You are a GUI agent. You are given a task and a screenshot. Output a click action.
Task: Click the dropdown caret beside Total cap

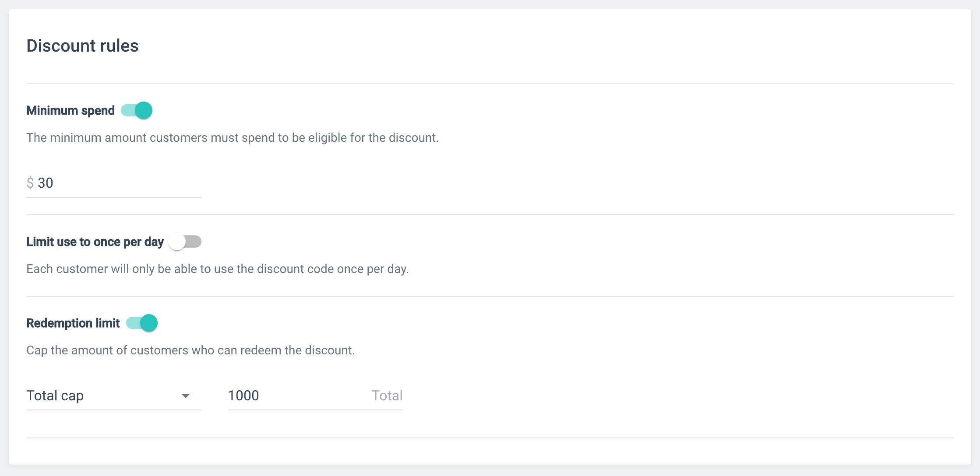click(x=186, y=395)
